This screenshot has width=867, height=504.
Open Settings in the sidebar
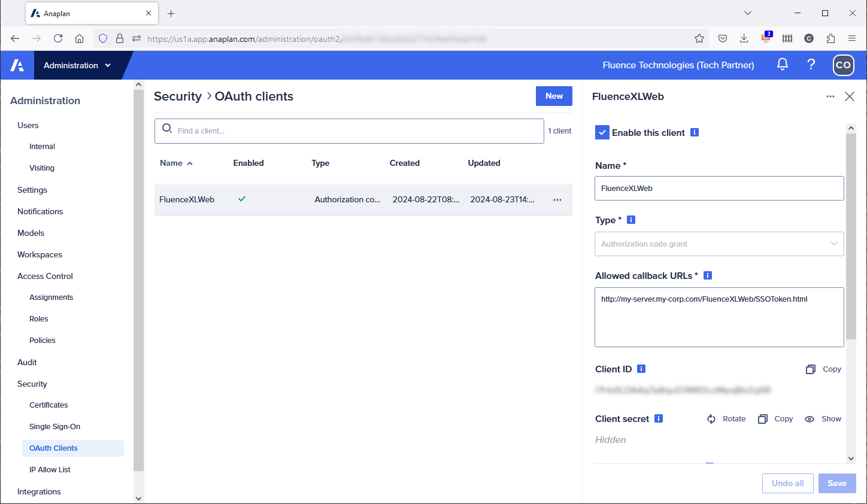click(32, 190)
